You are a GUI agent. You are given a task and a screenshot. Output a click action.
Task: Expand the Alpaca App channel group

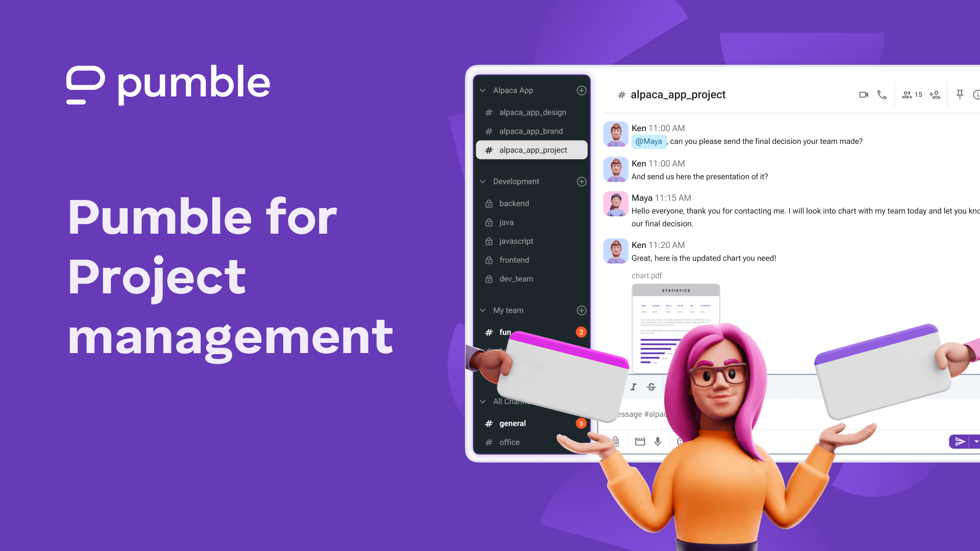pos(482,90)
